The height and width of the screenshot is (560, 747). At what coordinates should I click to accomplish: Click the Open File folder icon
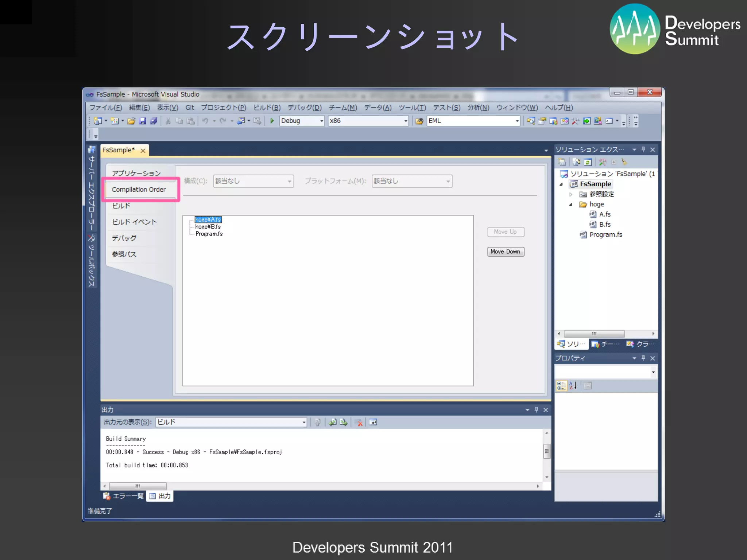pyautogui.click(x=131, y=121)
